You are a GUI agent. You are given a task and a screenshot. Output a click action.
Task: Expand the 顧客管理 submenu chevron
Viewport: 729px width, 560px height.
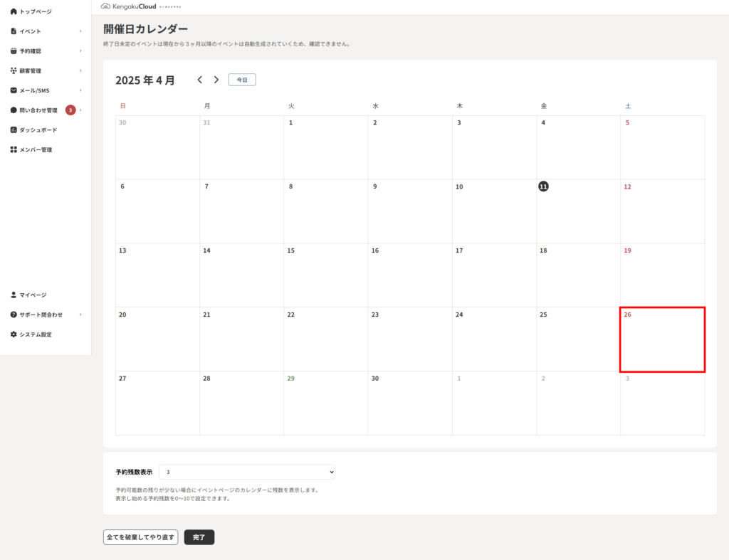(x=80, y=70)
